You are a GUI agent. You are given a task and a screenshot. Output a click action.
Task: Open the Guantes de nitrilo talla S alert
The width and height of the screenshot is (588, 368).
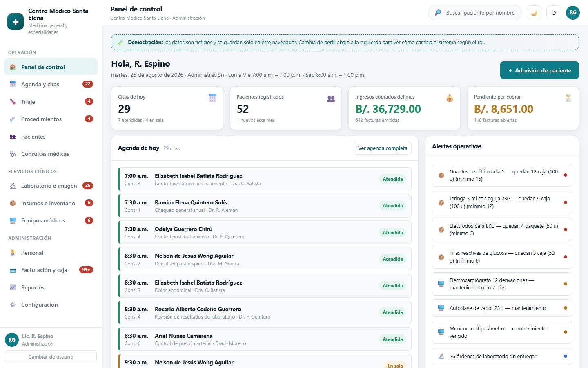click(x=502, y=175)
